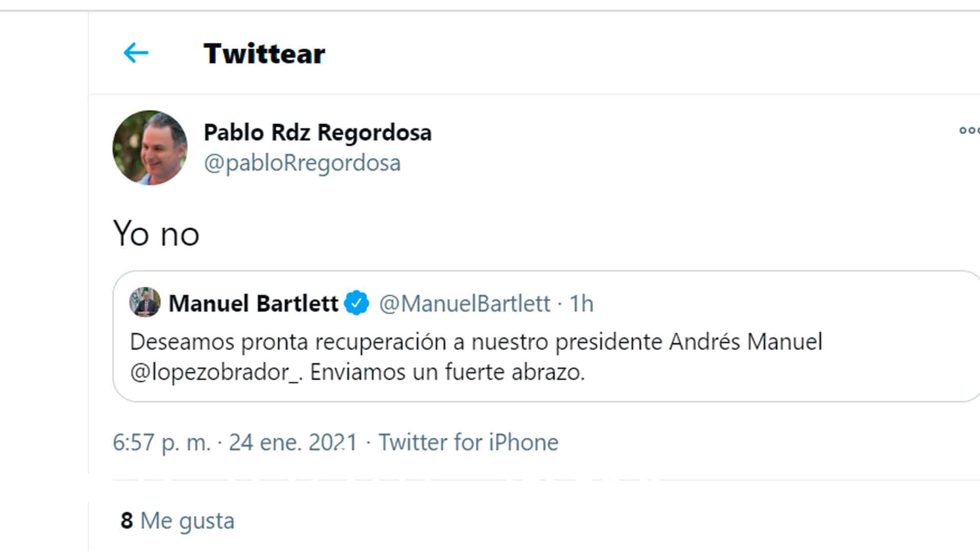The width and height of the screenshot is (980, 551).
Task: Open the quoted tweet text about pronta recuperación
Action: 476,357
